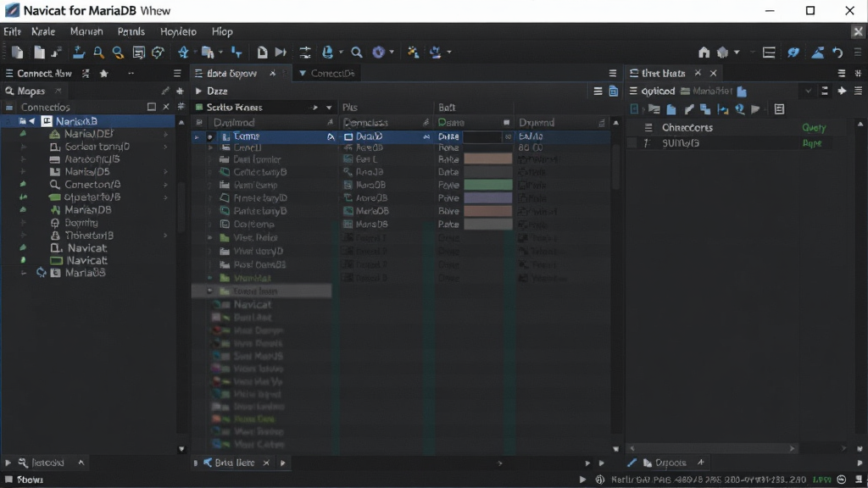The height and width of the screenshot is (488, 868).
Task: Click the blue filter funnel toolbar icon
Action: (x=236, y=52)
